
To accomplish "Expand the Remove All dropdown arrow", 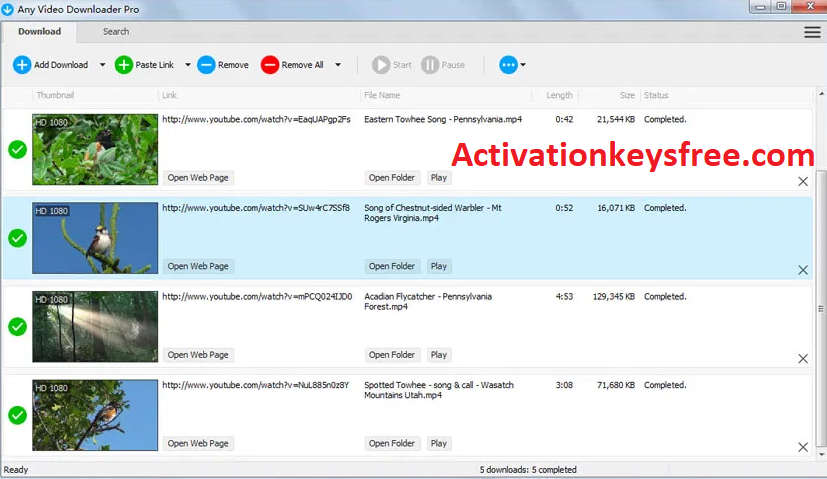I will point(338,65).
